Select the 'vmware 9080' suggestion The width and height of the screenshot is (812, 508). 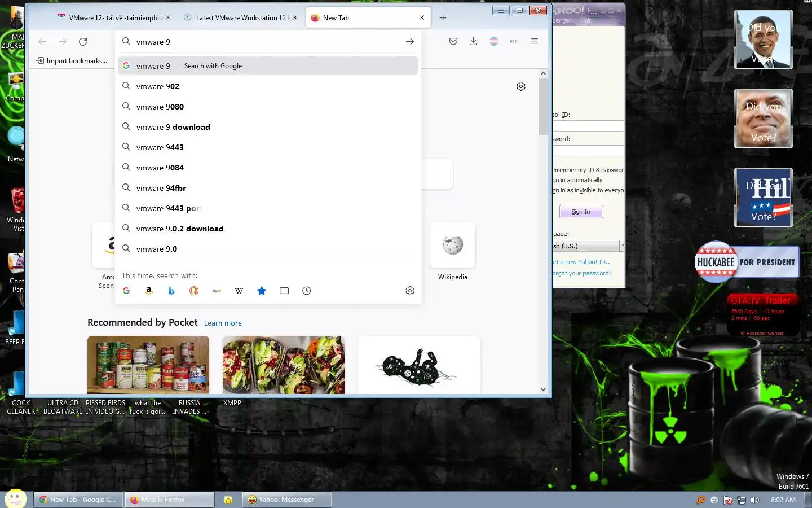pyautogui.click(x=268, y=107)
